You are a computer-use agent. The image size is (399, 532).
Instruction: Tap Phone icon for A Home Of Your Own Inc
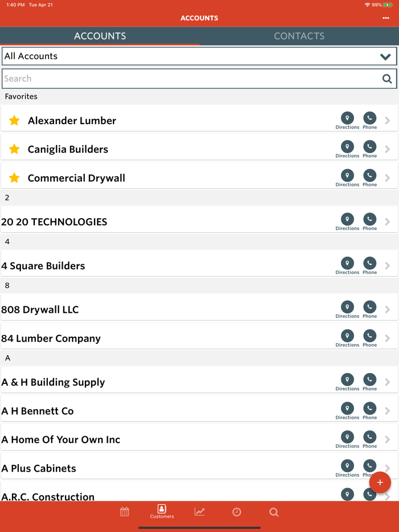(x=369, y=439)
